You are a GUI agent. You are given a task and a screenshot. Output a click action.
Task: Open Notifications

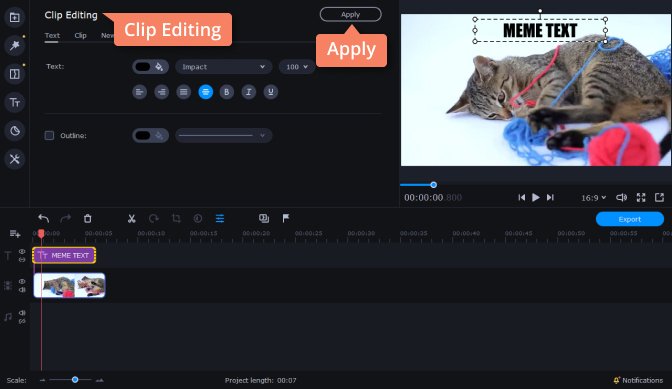coord(638,380)
